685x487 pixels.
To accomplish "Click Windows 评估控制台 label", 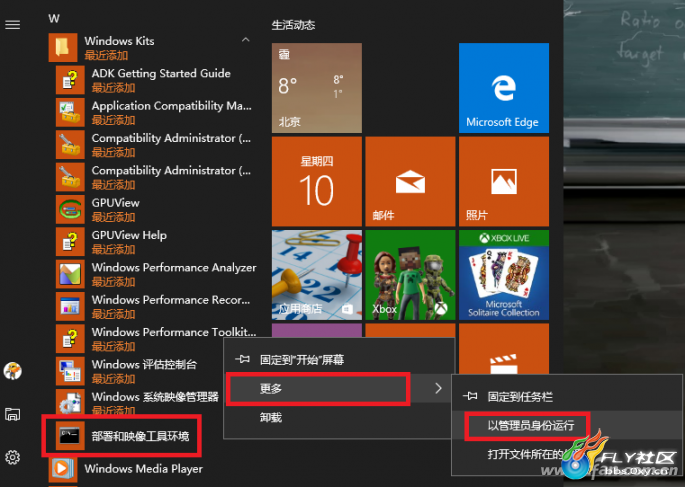I will pyautogui.click(x=144, y=364).
